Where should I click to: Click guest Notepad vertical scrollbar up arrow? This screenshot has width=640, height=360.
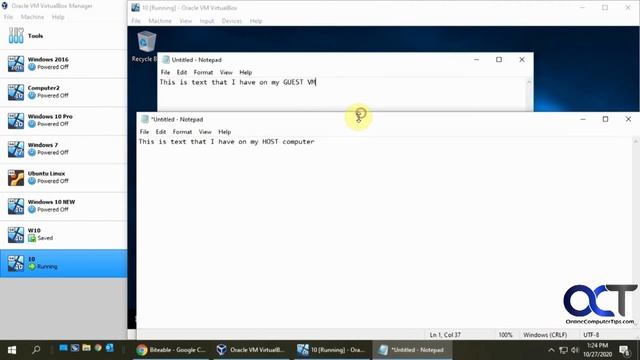click(x=529, y=82)
